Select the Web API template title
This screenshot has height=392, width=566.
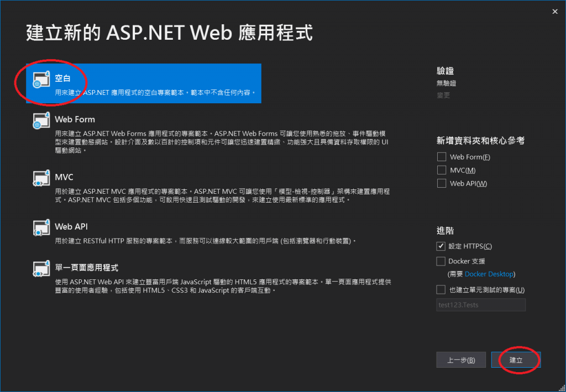click(71, 226)
